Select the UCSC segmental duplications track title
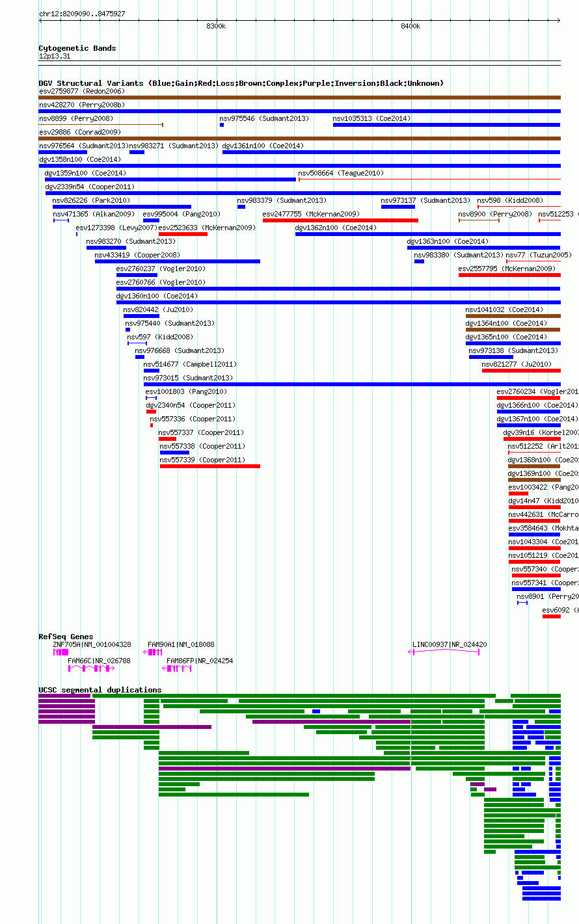579x924 pixels. click(100, 690)
